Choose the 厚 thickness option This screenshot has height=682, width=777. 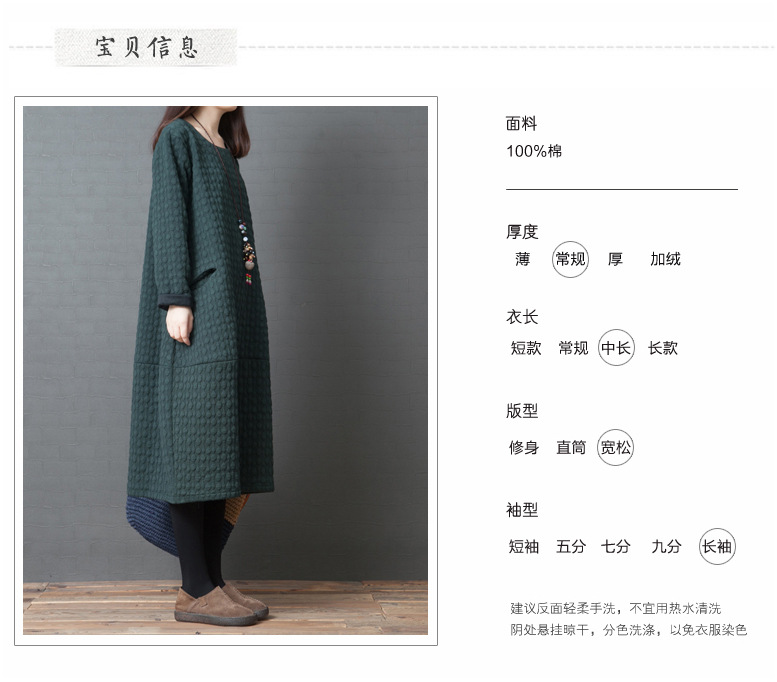coord(615,259)
